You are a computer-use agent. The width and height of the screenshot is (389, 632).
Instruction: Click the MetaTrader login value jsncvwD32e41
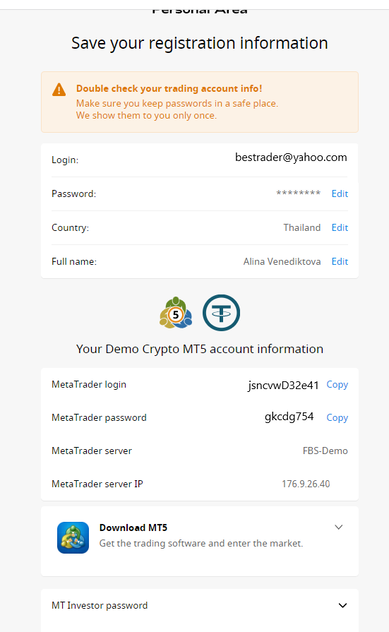tap(283, 385)
